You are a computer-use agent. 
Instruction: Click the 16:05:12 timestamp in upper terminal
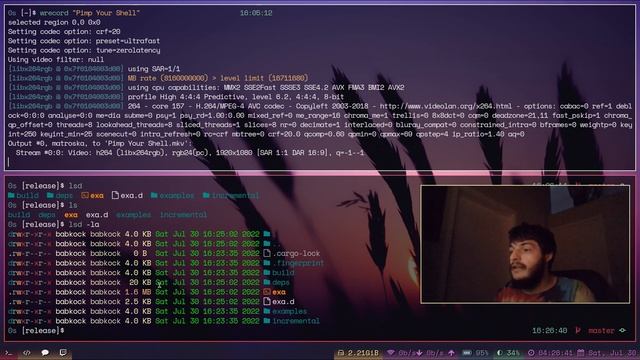click(256, 13)
